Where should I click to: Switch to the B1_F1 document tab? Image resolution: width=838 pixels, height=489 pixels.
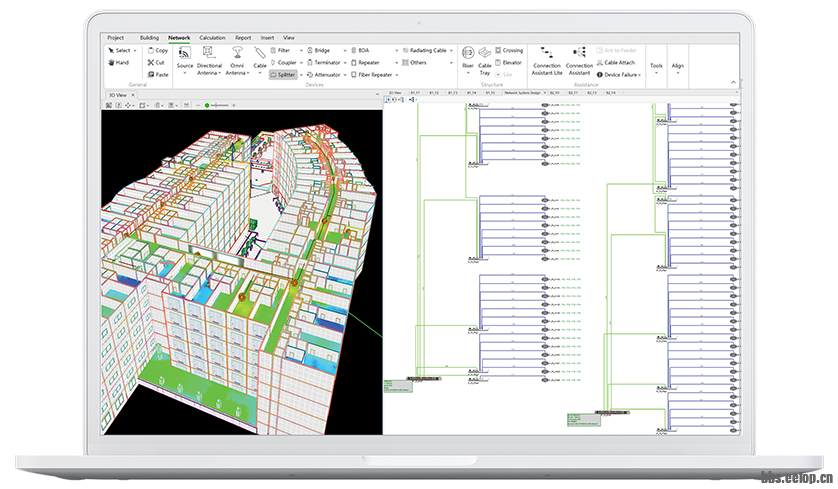(x=415, y=93)
